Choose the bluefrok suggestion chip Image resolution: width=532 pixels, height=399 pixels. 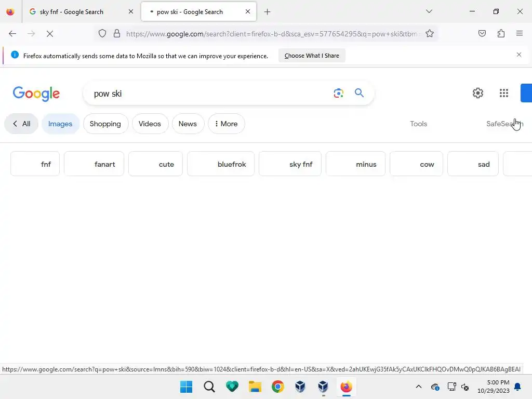[220, 164]
